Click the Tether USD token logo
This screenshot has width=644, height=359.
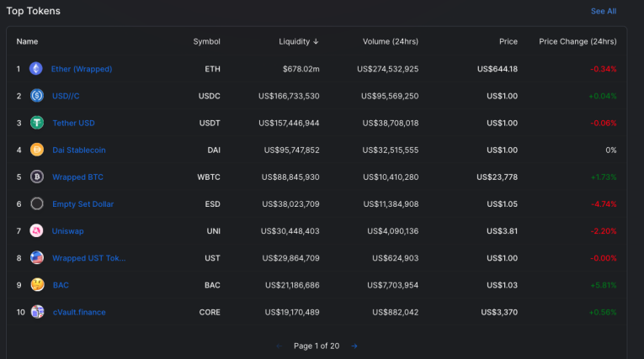point(37,123)
